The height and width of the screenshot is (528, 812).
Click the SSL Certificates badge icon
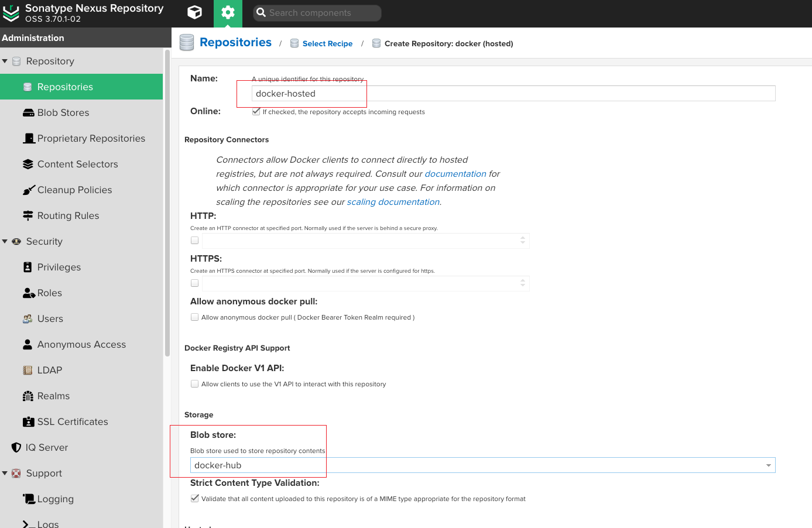(29, 421)
